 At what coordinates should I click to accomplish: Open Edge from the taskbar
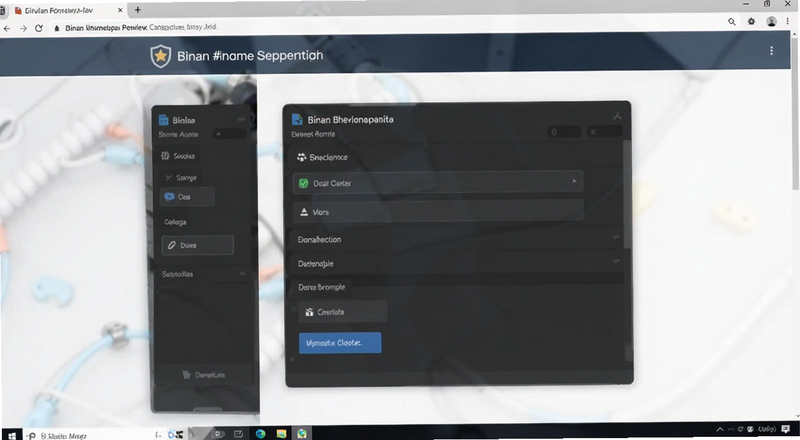click(261, 434)
